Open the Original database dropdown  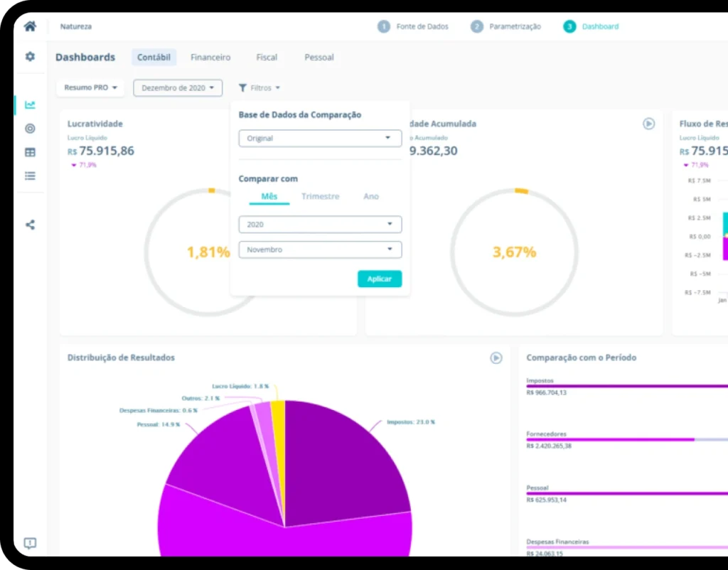point(320,139)
